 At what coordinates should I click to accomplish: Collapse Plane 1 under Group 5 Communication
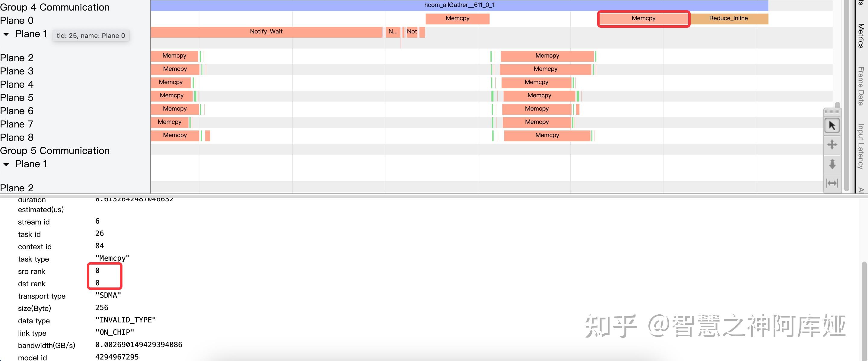(6, 164)
